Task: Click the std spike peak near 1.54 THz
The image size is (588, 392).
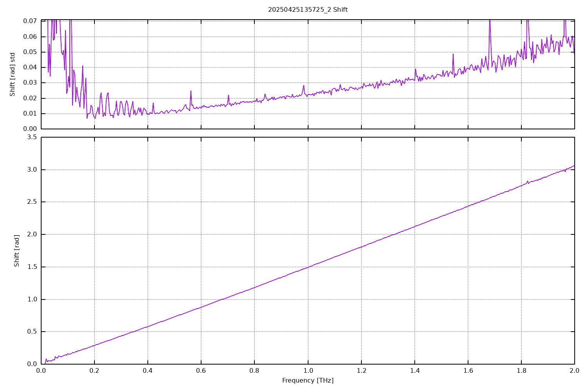Action: pos(453,54)
